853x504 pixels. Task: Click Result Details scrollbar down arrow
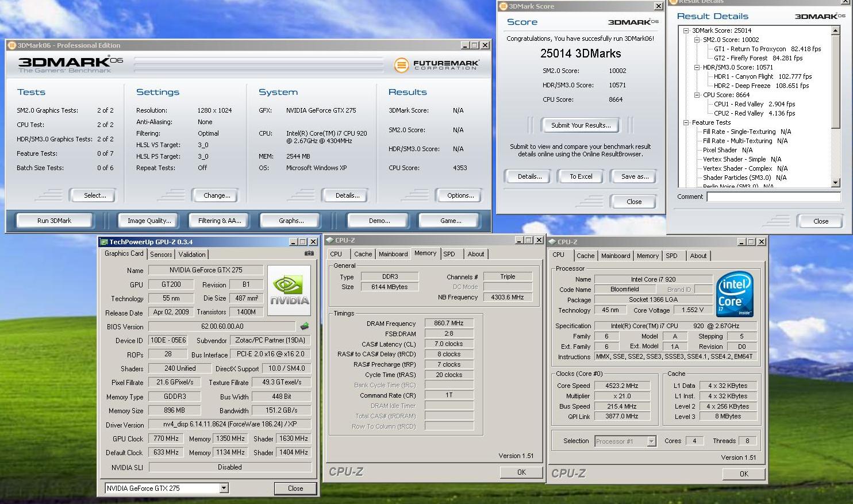[836, 183]
